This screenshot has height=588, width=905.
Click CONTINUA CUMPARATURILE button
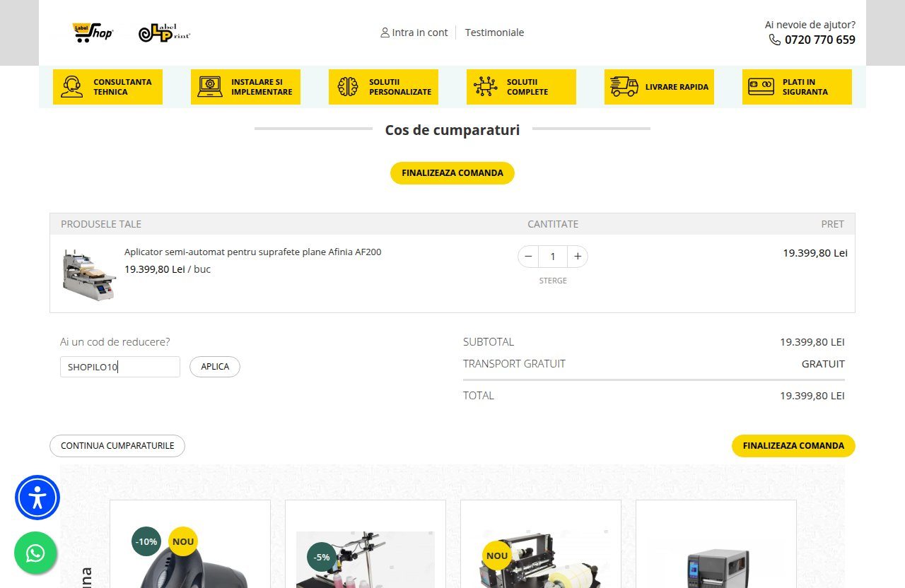117,446
